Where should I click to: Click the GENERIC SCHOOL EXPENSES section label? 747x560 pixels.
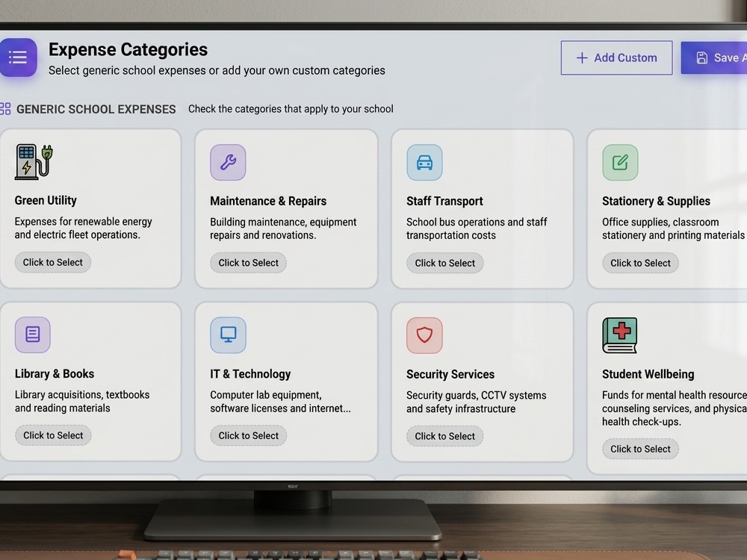tap(96, 109)
